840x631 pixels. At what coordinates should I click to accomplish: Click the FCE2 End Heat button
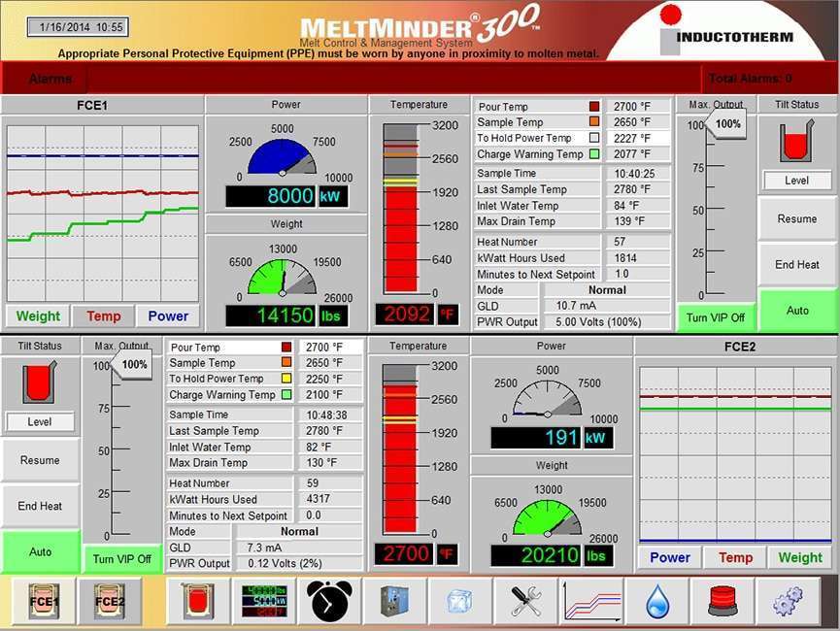40,506
